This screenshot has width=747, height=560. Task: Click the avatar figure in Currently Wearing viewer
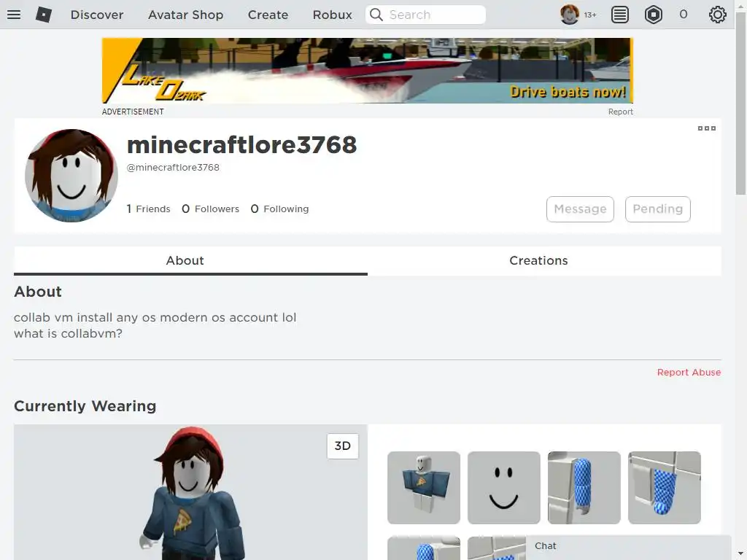tap(193, 494)
